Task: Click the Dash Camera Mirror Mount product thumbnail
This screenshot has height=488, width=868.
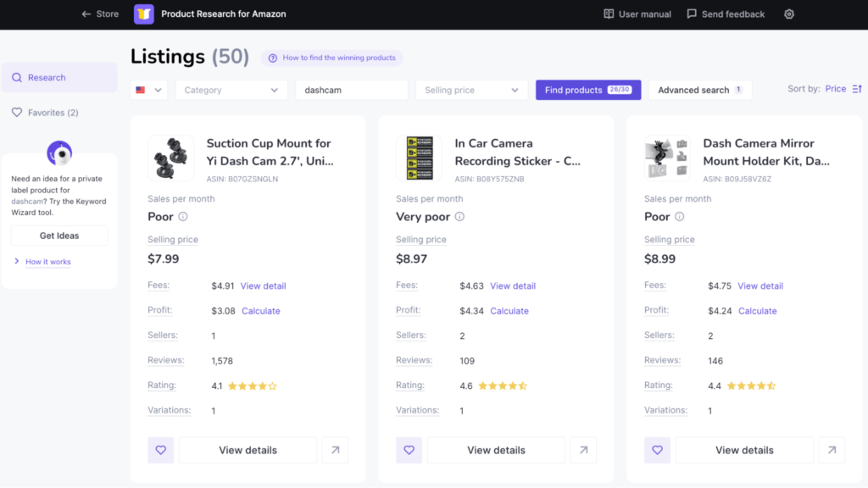Action: click(668, 158)
